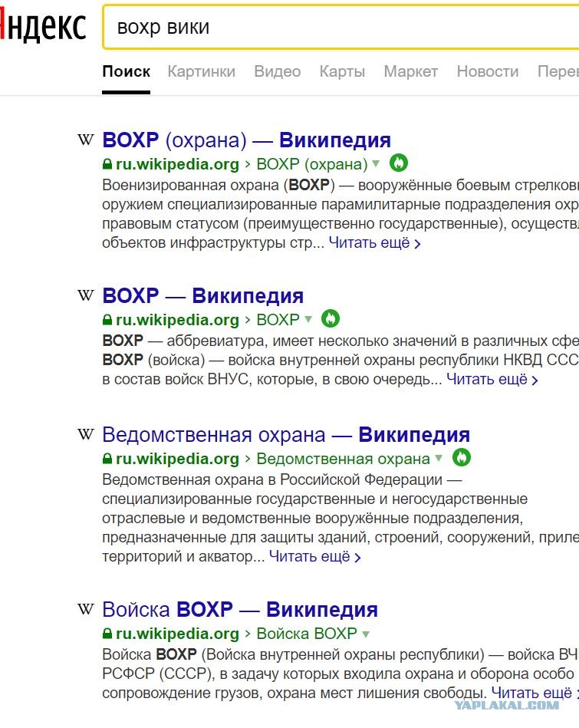579x728 pixels.
Task: Expand dropdown arrow after 'ВОХР' breadcrumb in second result
Action: point(308,319)
